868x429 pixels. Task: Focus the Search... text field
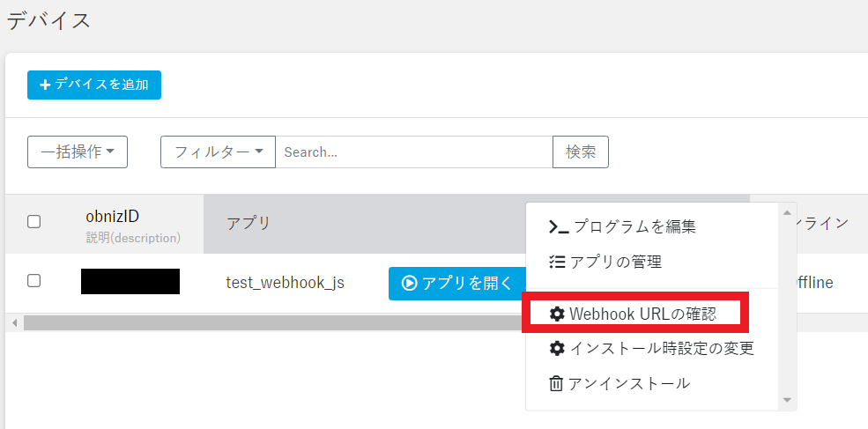pos(413,152)
